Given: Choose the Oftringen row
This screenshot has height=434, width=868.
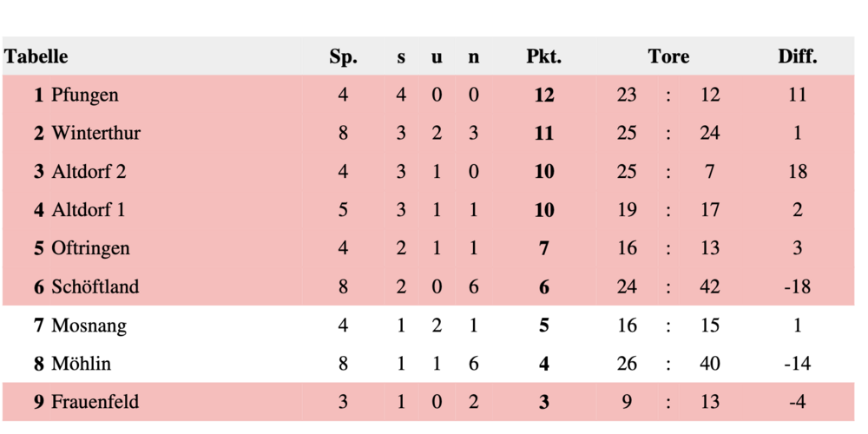Looking at the screenshot, I should [x=429, y=248].
